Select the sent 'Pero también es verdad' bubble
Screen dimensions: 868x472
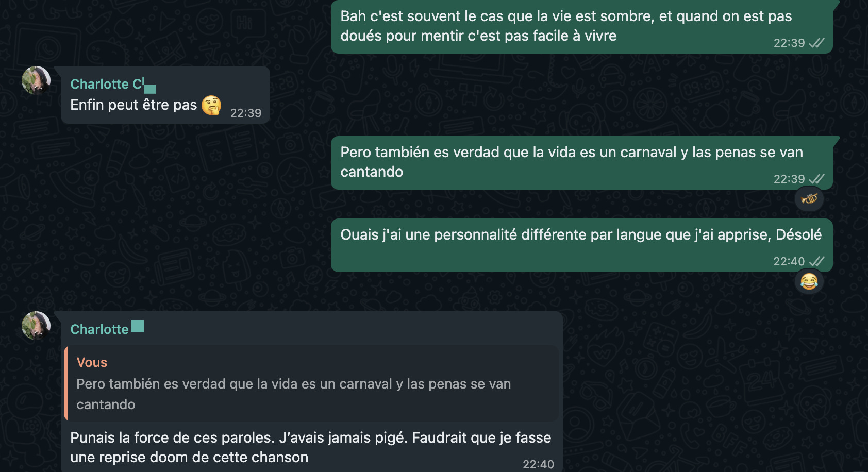point(581,163)
